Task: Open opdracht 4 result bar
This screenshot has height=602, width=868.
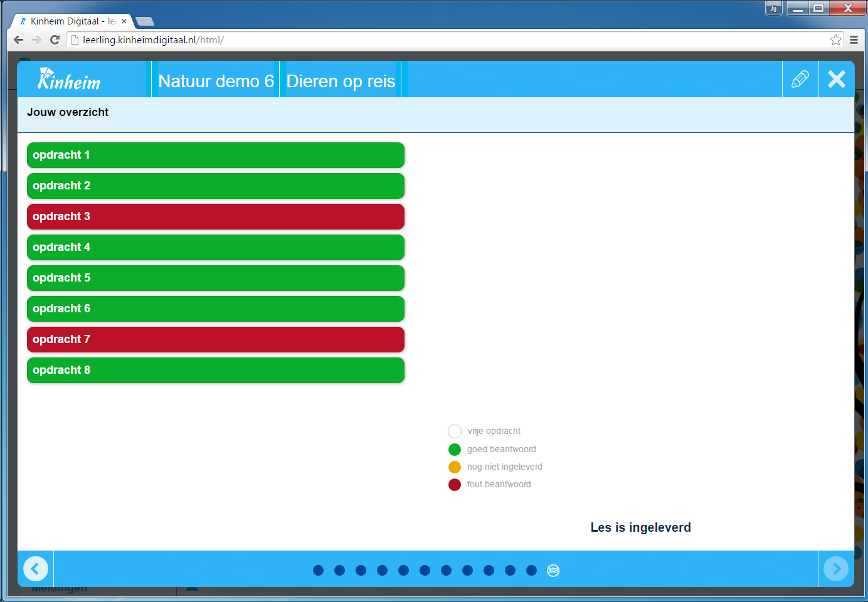Action: 216,247
